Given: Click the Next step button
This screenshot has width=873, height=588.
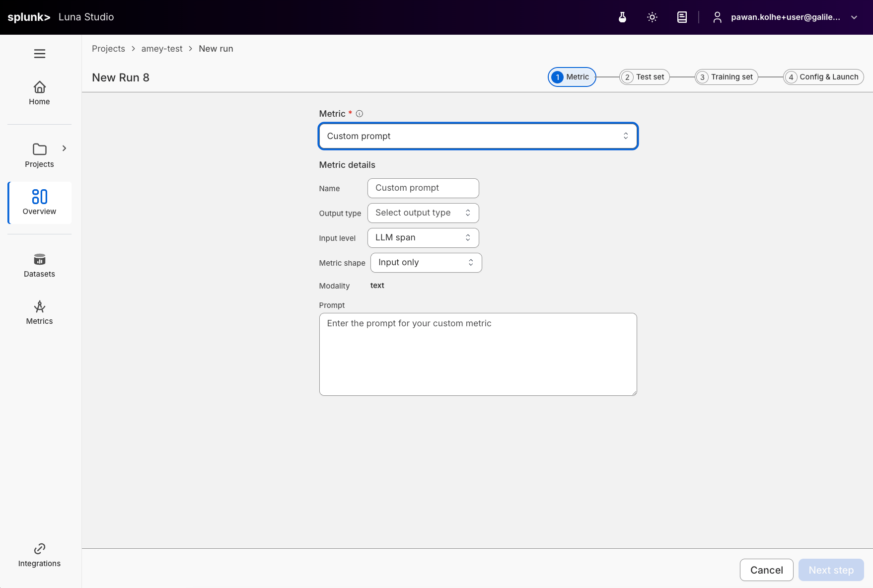Looking at the screenshot, I should click(831, 570).
